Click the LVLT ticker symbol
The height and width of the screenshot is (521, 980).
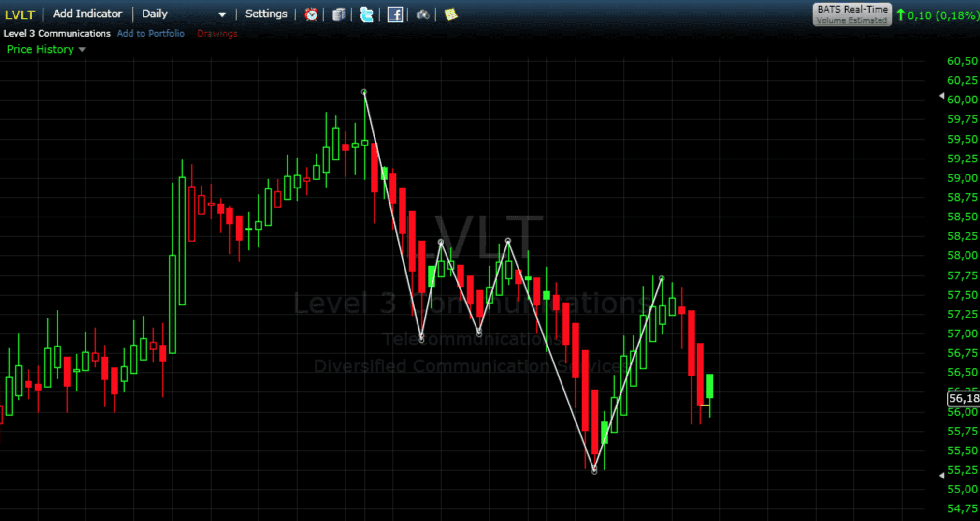coord(20,14)
